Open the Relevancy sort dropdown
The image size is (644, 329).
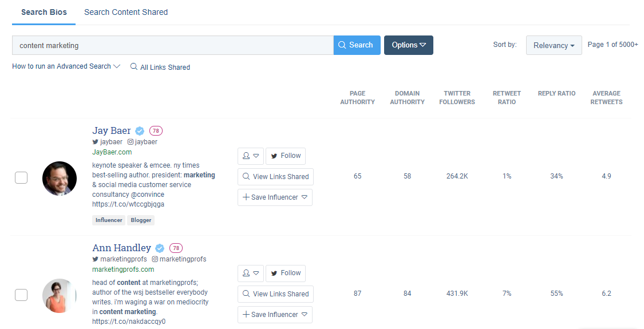click(554, 45)
